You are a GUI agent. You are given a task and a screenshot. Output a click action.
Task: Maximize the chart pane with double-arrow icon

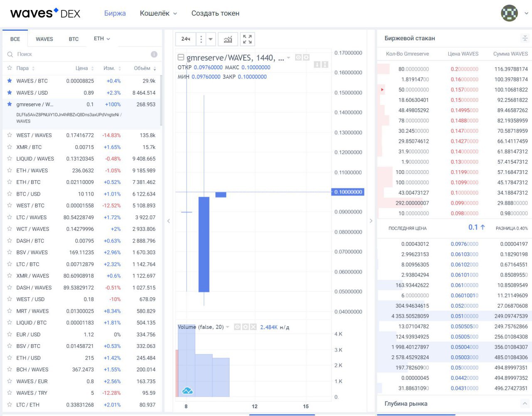[325, 64]
